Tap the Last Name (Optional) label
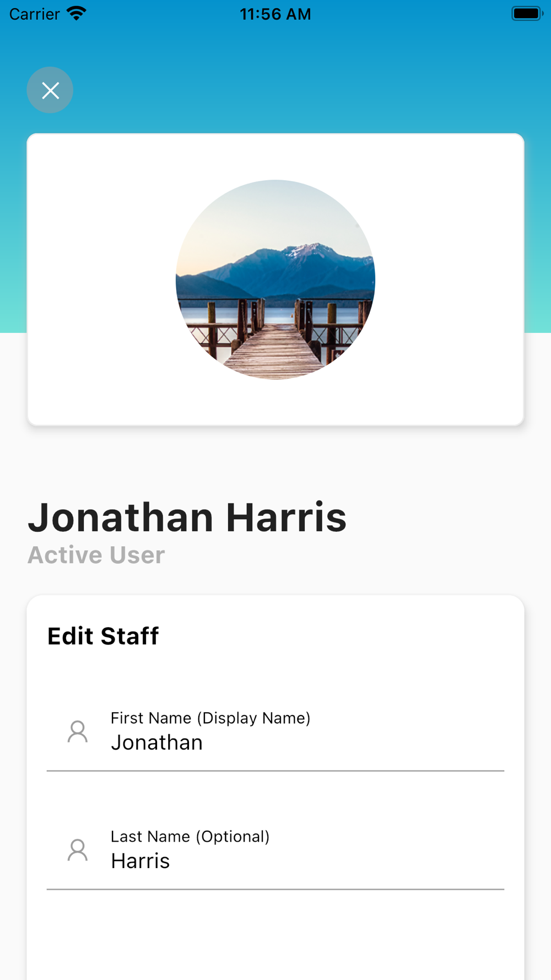551x980 pixels. click(190, 837)
